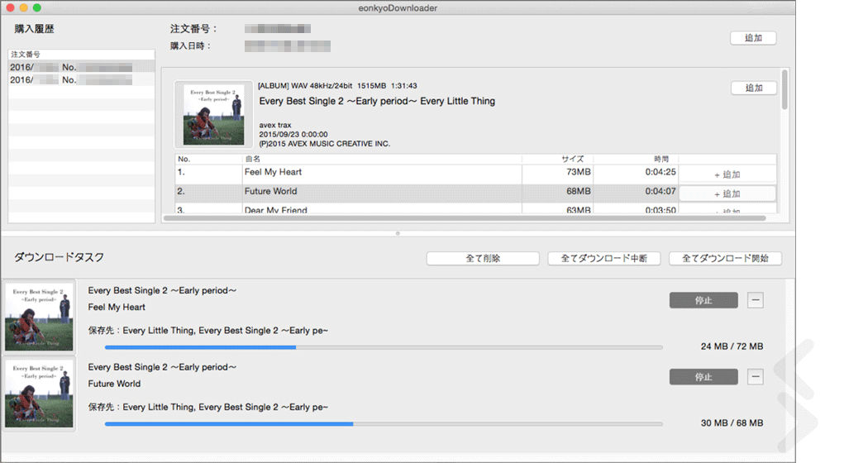Click the 全てダウンロード中断 button
This screenshot has width=868, height=463.
click(604, 258)
